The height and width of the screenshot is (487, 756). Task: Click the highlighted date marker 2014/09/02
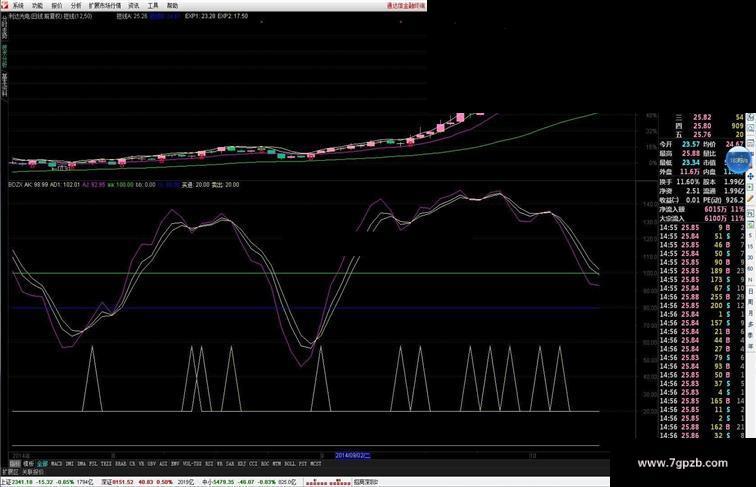pyautogui.click(x=353, y=455)
